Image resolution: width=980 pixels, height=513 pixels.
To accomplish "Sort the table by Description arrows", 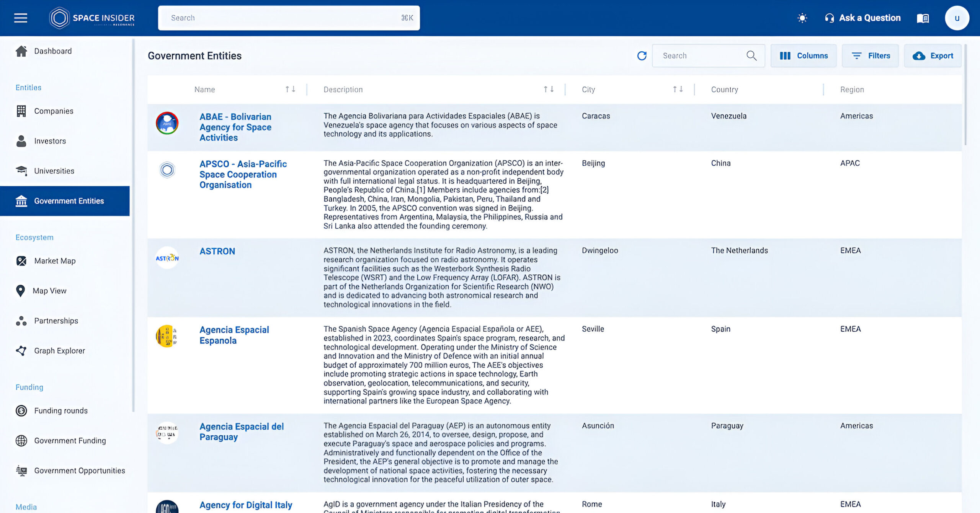I will tap(549, 89).
